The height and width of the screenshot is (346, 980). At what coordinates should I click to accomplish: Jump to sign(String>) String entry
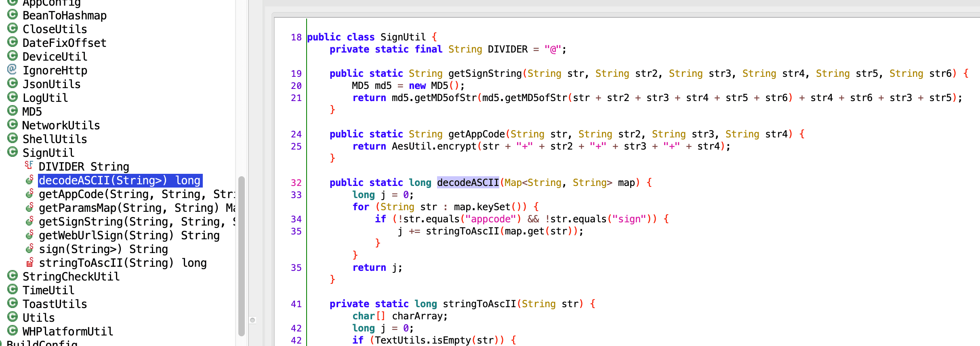[x=103, y=249]
